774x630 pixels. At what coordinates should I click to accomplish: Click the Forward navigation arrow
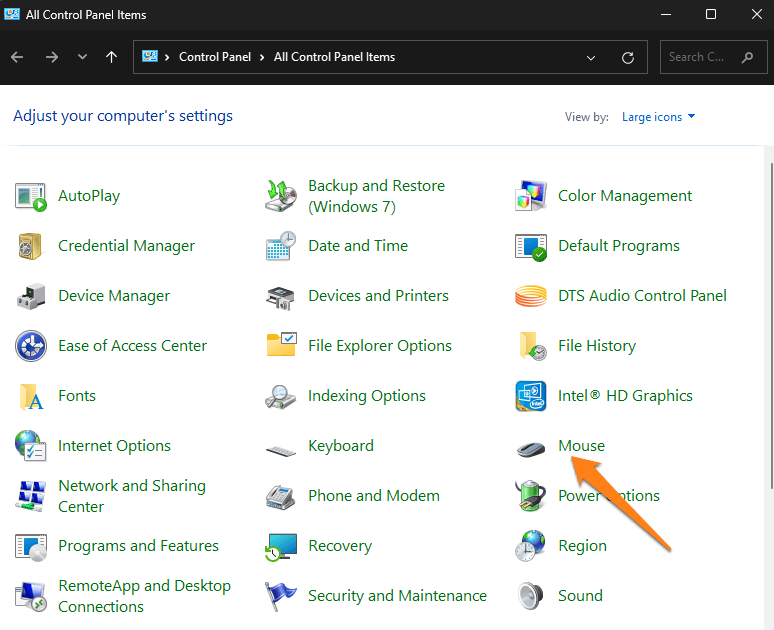click(51, 57)
